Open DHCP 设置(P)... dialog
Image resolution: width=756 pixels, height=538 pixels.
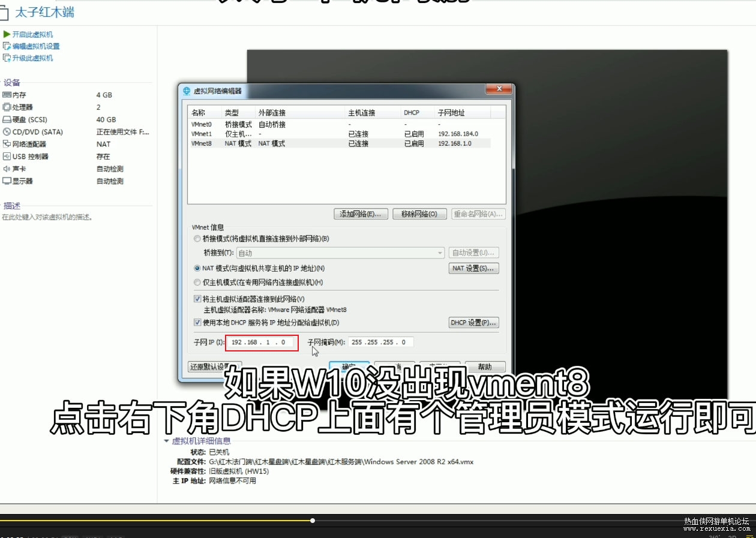(474, 323)
